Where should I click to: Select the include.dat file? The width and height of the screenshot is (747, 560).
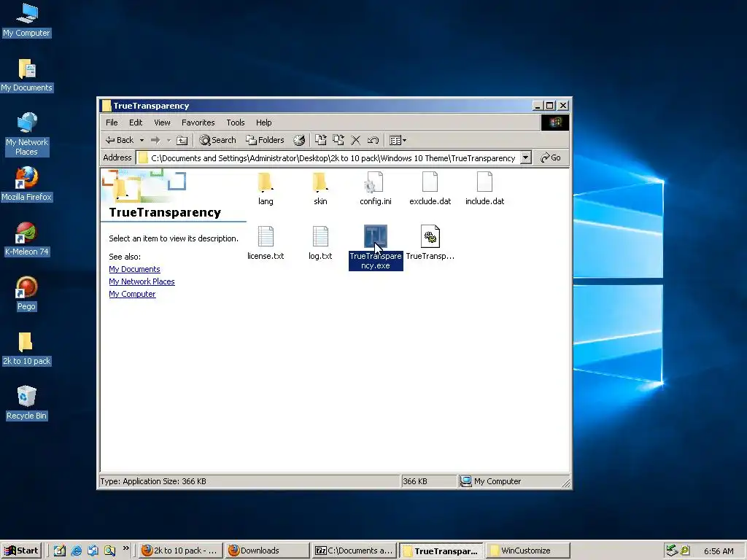(484, 189)
